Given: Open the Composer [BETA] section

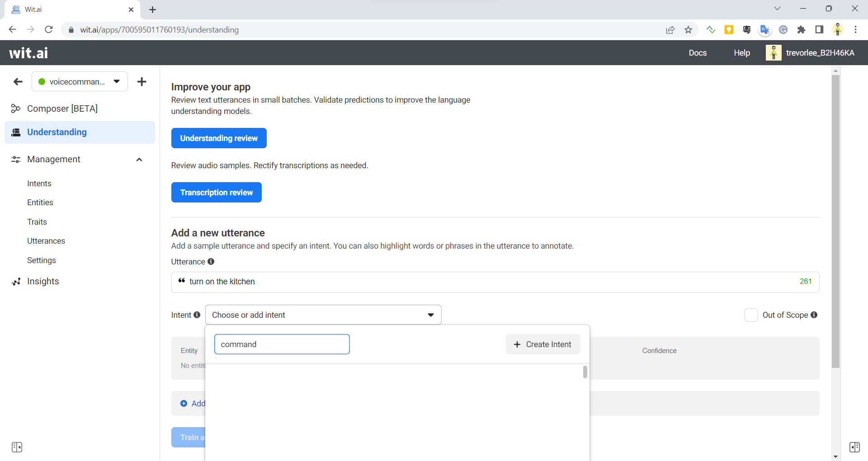Looking at the screenshot, I should (x=62, y=108).
